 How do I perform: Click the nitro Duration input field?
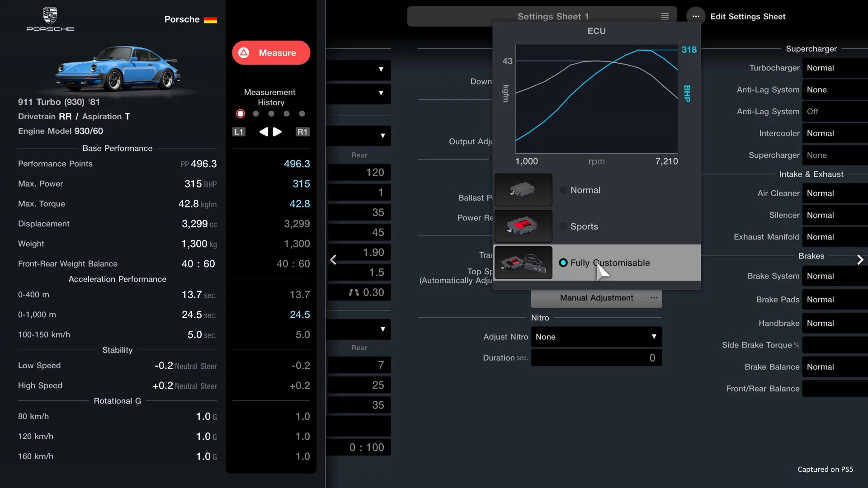(x=596, y=358)
